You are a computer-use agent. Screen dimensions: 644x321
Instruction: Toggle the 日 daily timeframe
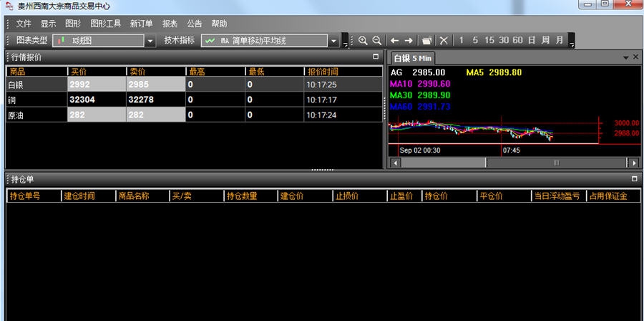(x=532, y=41)
